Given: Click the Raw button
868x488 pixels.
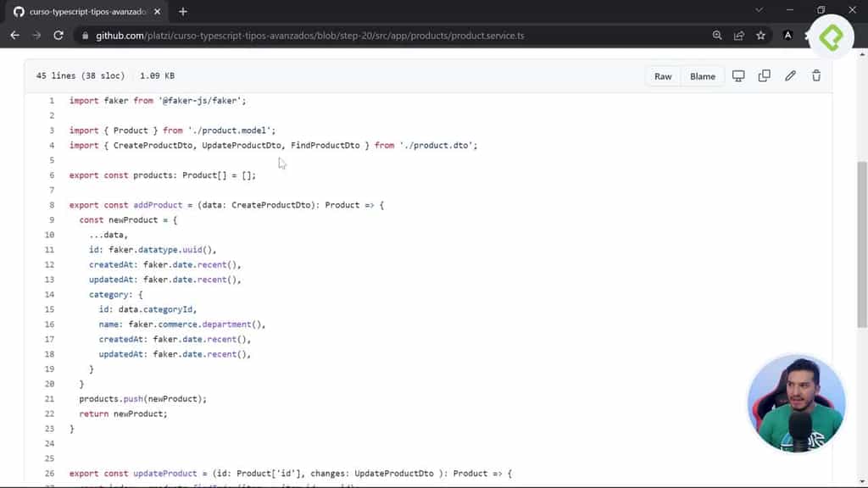Looking at the screenshot, I should tap(663, 75).
